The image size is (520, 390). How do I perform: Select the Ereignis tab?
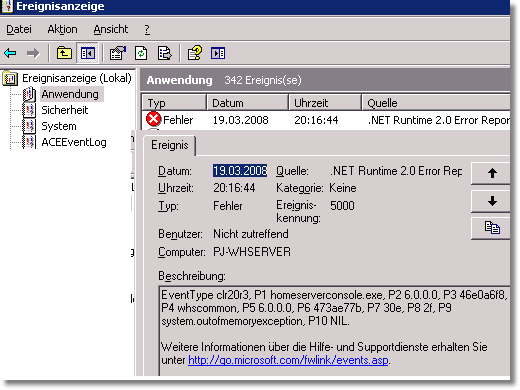170,145
